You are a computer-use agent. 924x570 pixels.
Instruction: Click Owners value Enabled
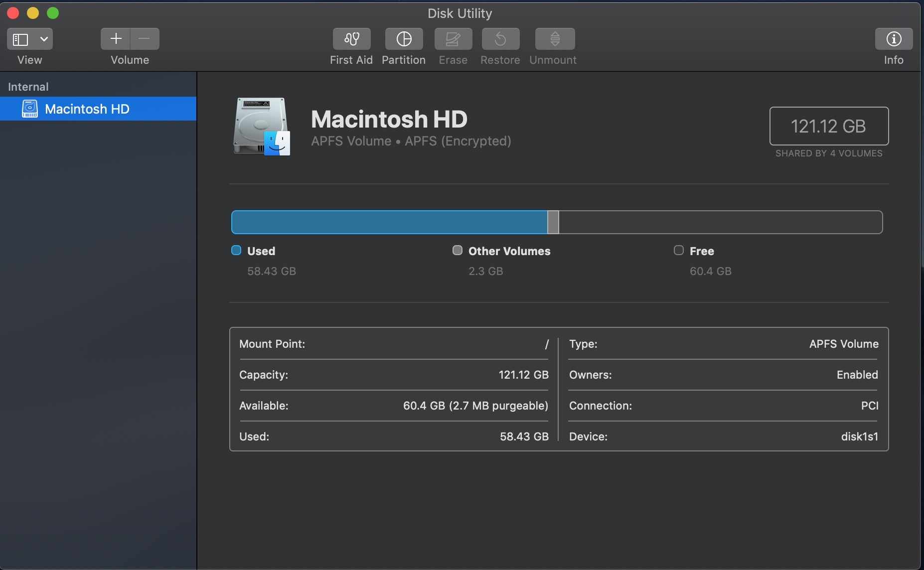[x=857, y=375]
